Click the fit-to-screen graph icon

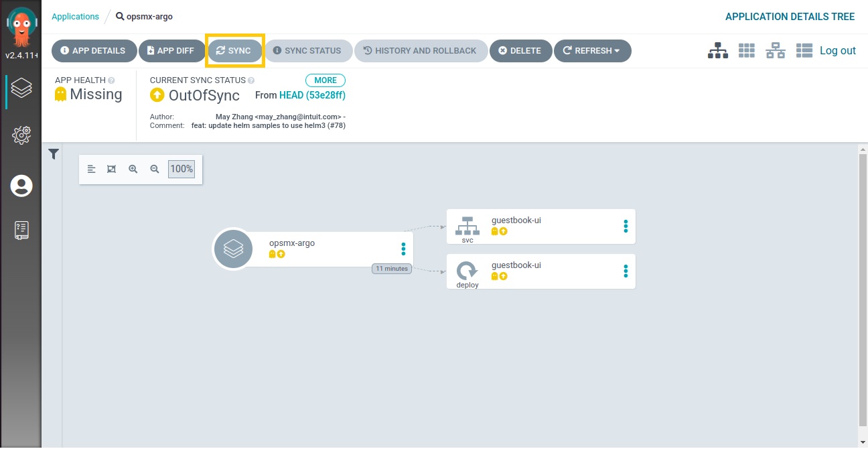click(112, 170)
